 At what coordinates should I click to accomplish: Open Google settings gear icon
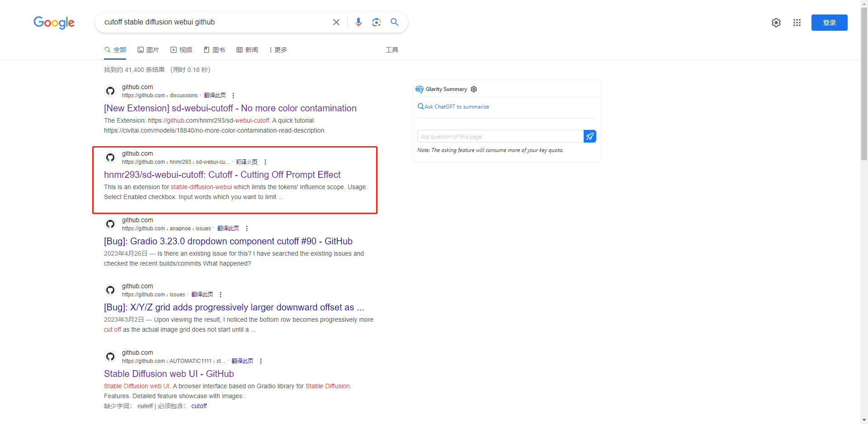pos(776,23)
